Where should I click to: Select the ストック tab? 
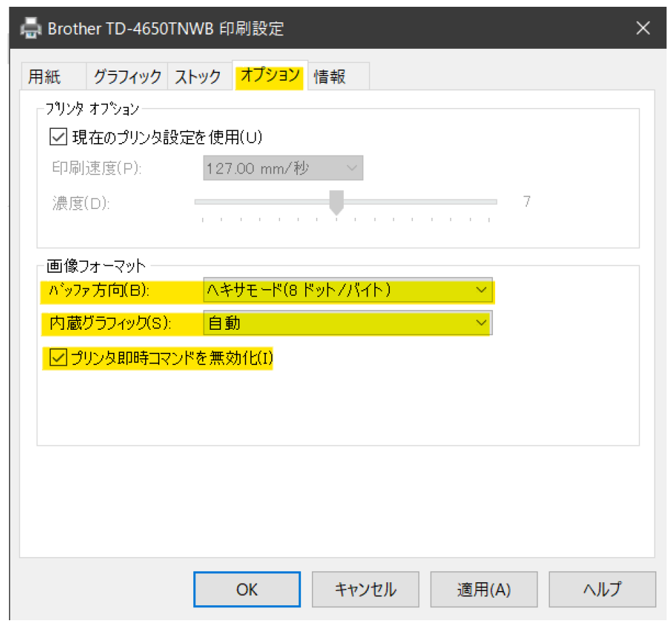pyautogui.click(x=198, y=77)
